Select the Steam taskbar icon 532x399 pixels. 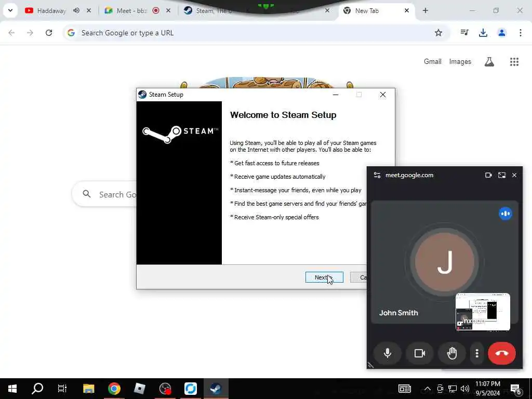(x=216, y=389)
